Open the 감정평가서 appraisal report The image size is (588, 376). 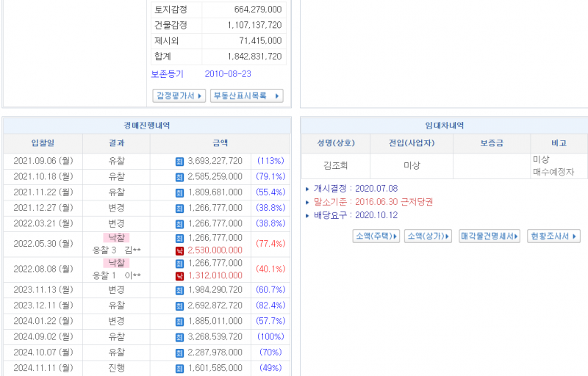(179, 96)
